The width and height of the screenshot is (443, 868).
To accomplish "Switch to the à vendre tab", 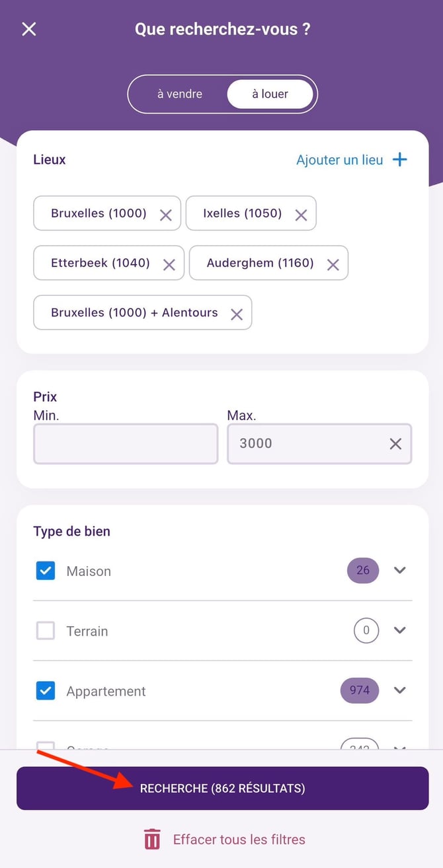I will (x=180, y=94).
